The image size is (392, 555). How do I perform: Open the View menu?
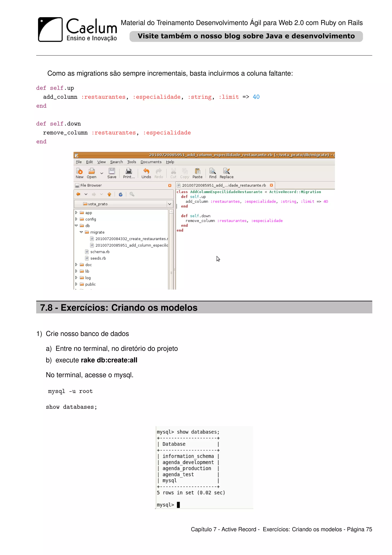101,162
